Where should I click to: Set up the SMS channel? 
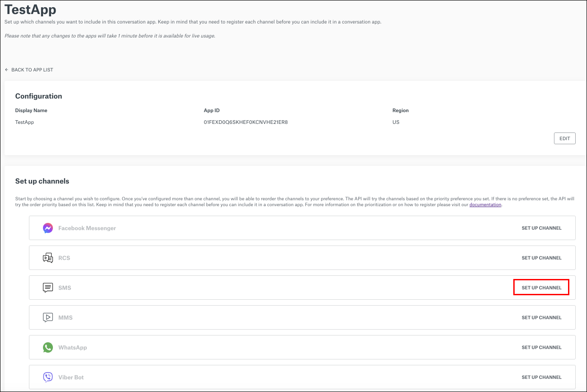541,287
